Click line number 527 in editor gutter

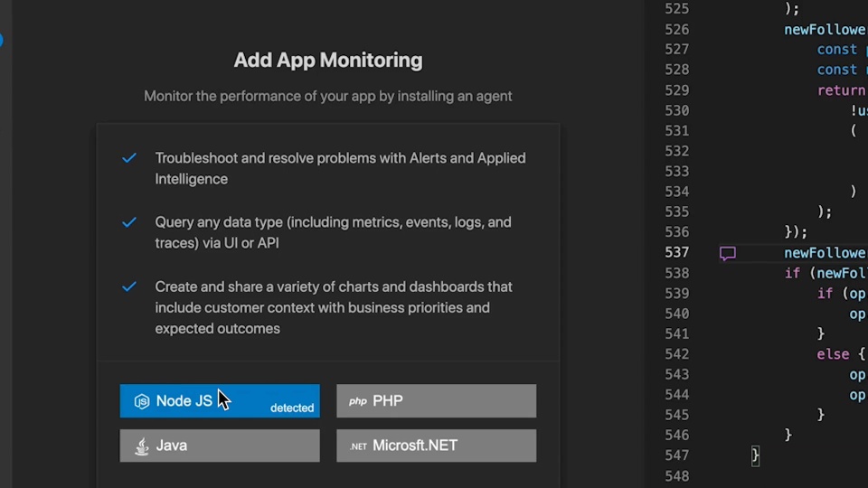tap(676, 49)
